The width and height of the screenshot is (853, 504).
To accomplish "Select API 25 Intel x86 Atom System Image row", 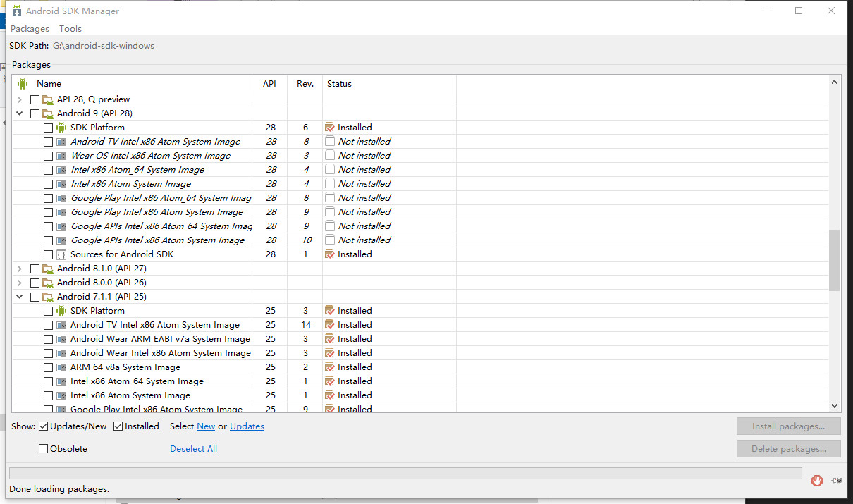I will 422,395.
